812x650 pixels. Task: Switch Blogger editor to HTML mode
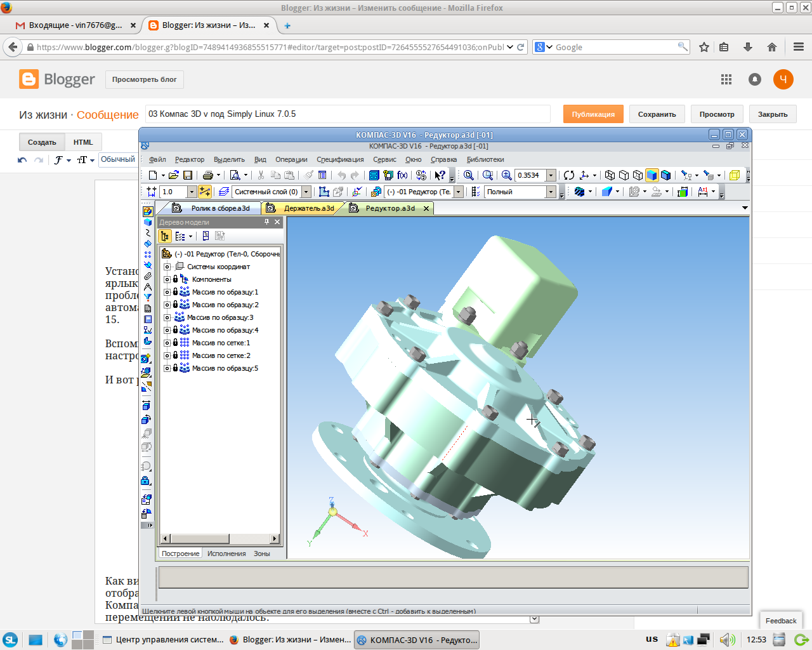click(x=83, y=142)
